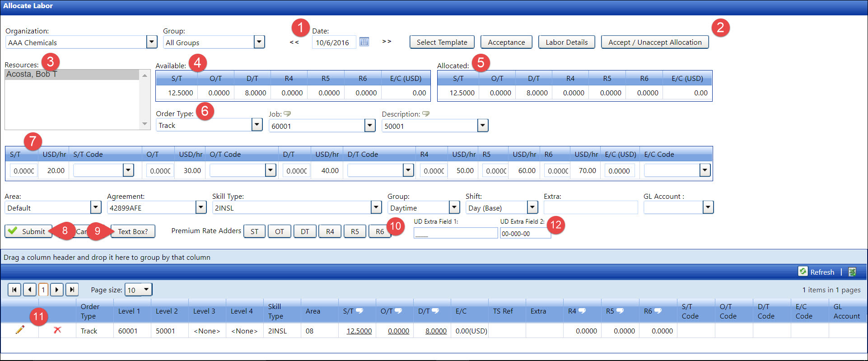
Task: Go to previous date with << arrows
Action: [294, 42]
